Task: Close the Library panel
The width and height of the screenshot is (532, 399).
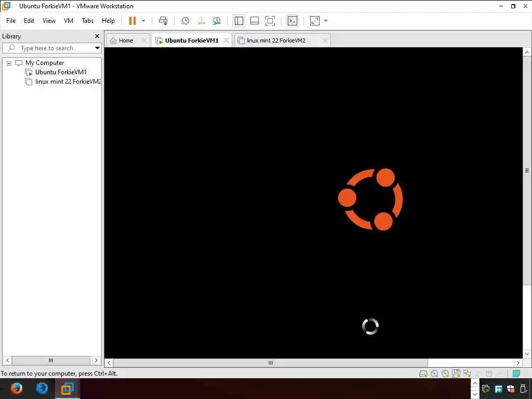Action: (x=97, y=36)
